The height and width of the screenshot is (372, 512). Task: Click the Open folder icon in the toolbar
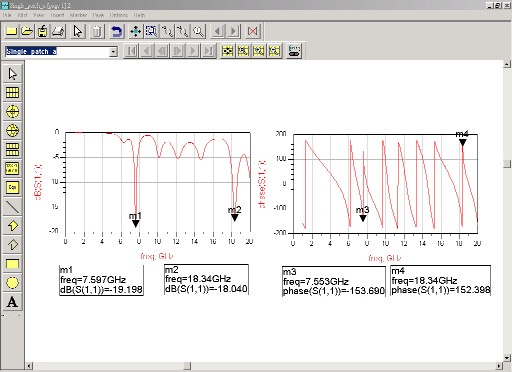27,31
